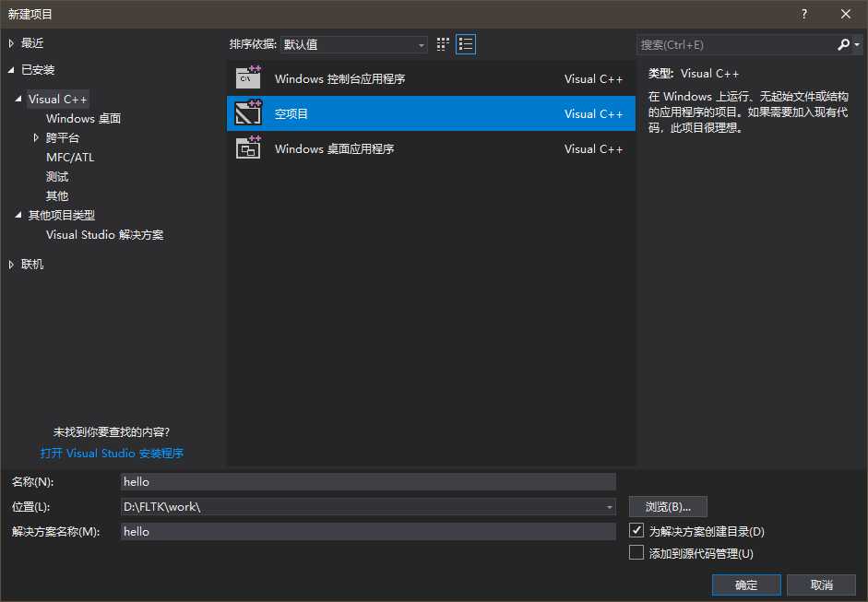Open the 排序依据 默认值 dropdown
This screenshot has height=602, width=868.
(353, 44)
